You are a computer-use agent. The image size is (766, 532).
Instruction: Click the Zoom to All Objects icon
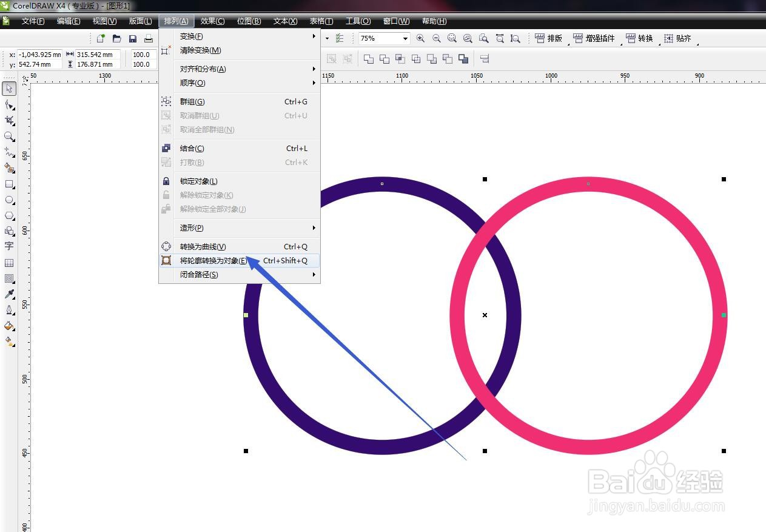(x=468, y=38)
